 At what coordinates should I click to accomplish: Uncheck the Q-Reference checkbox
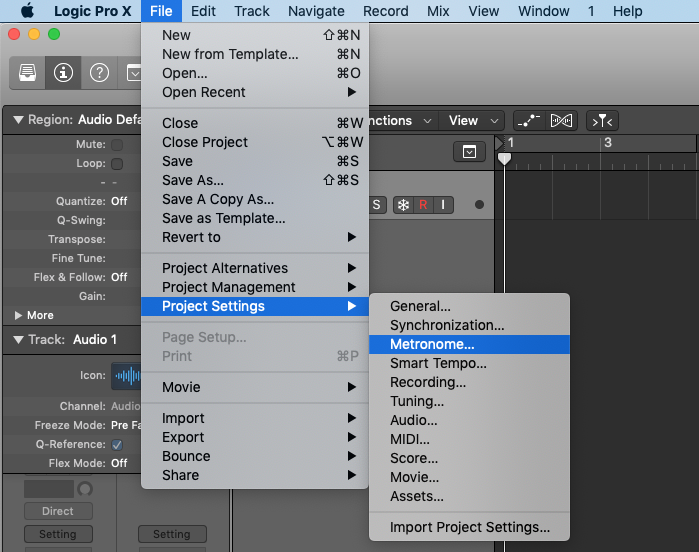117,445
